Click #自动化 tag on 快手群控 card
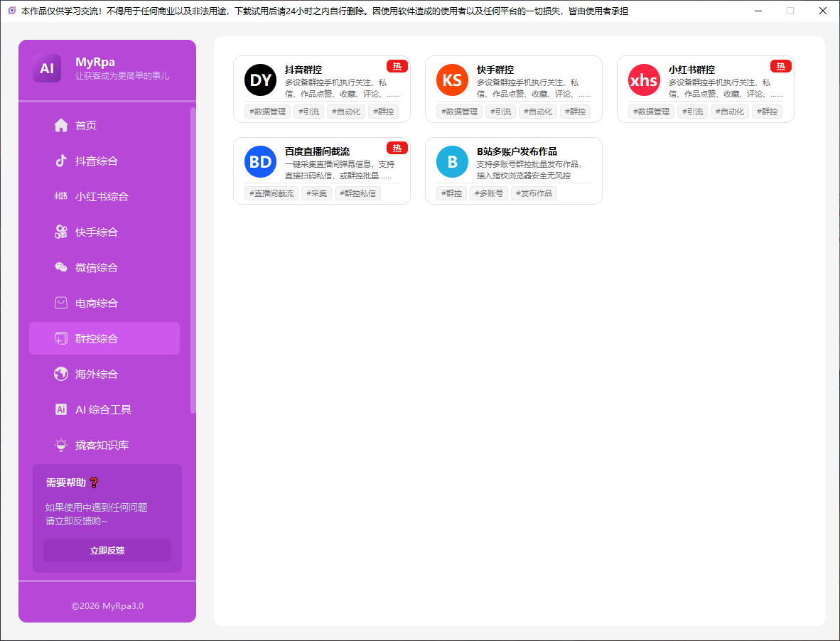The image size is (840, 641). tap(538, 112)
